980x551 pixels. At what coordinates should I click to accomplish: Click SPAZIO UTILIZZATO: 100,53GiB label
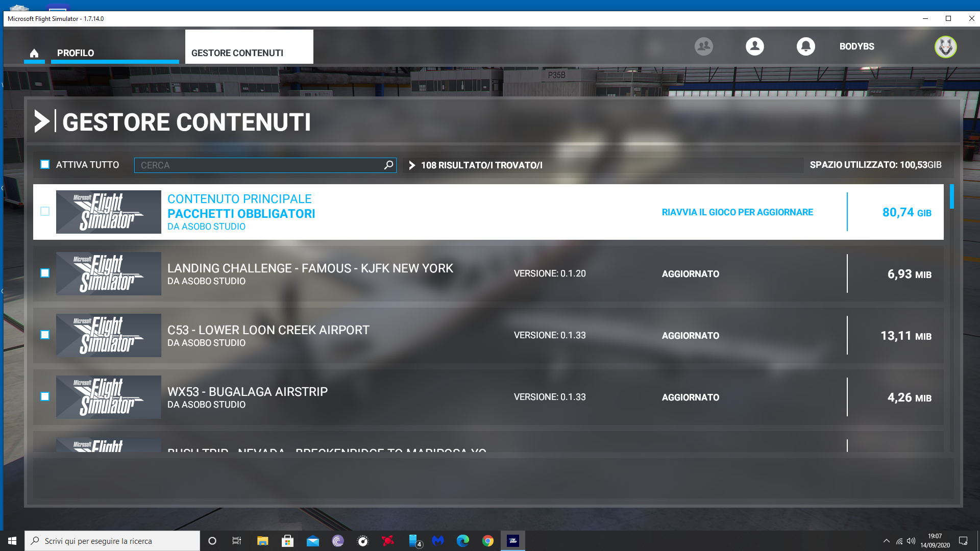point(875,165)
